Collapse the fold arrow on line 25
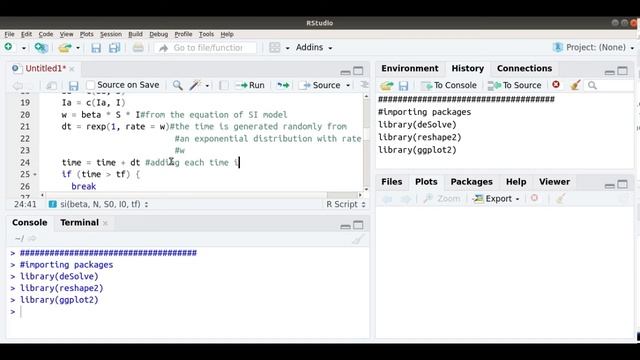The height and width of the screenshot is (360, 640). pos(35,174)
